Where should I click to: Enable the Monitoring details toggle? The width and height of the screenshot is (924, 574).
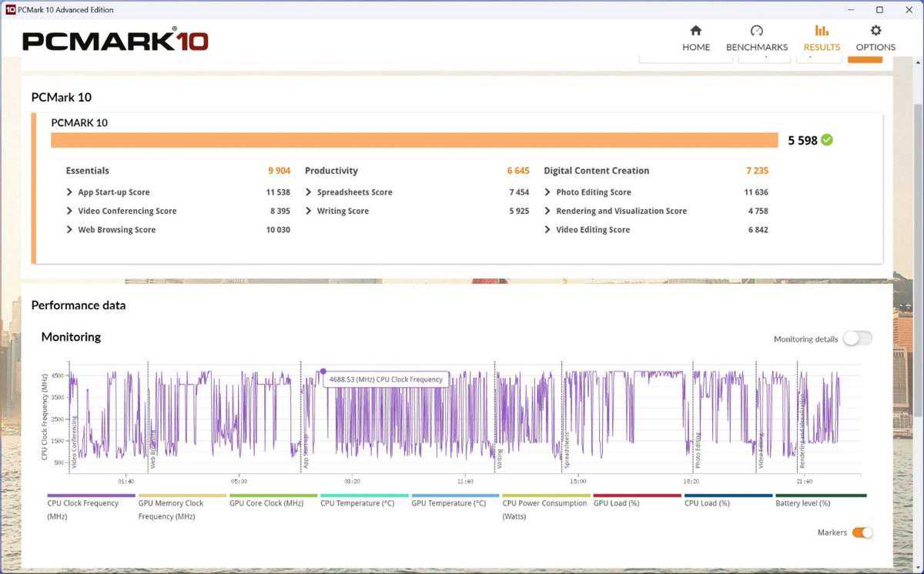coord(857,339)
